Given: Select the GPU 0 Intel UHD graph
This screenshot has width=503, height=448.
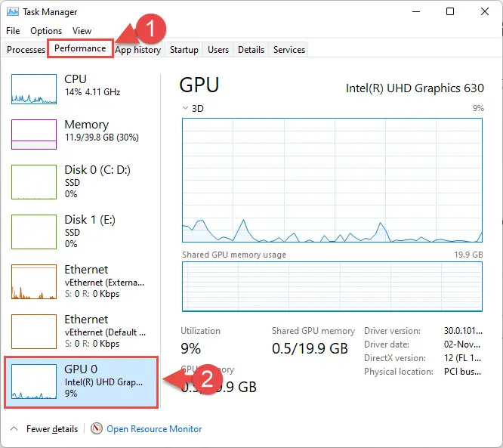Looking at the screenshot, I should 34,382.
